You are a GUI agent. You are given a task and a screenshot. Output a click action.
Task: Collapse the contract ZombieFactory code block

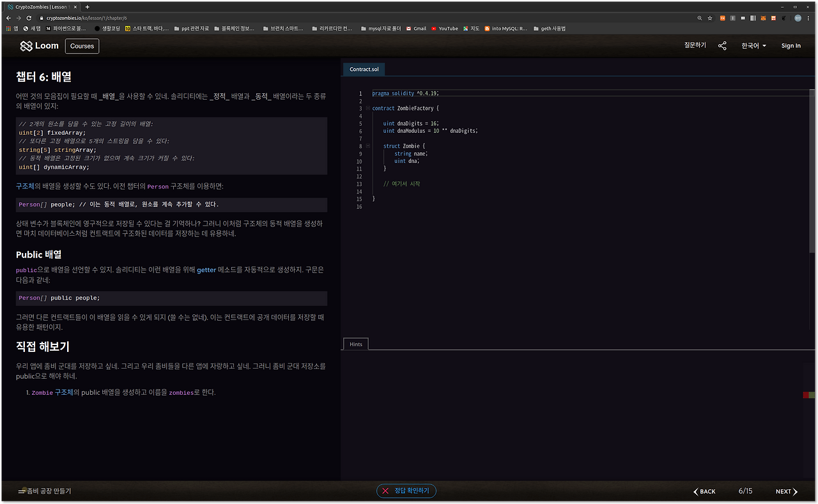coord(367,108)
